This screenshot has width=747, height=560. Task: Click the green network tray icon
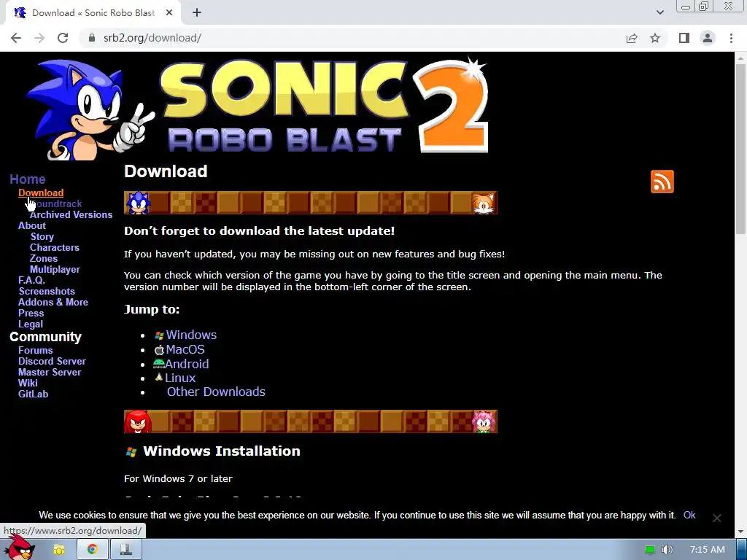point(650,550)
